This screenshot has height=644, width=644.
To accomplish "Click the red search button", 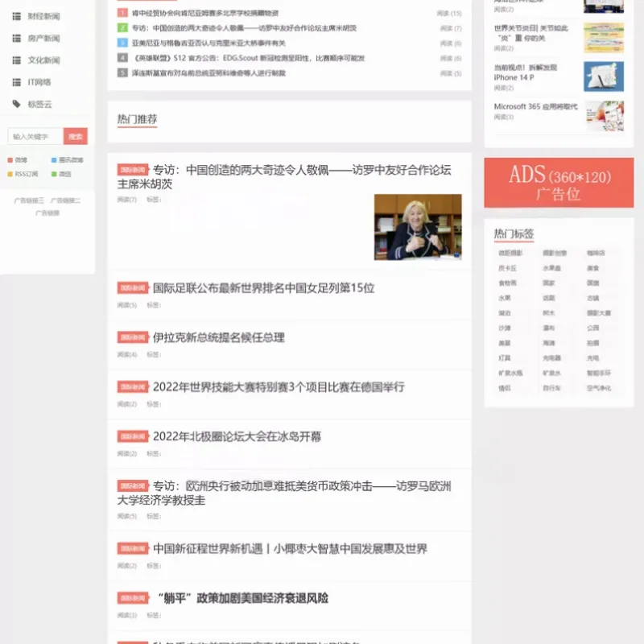I will [76, 136].
